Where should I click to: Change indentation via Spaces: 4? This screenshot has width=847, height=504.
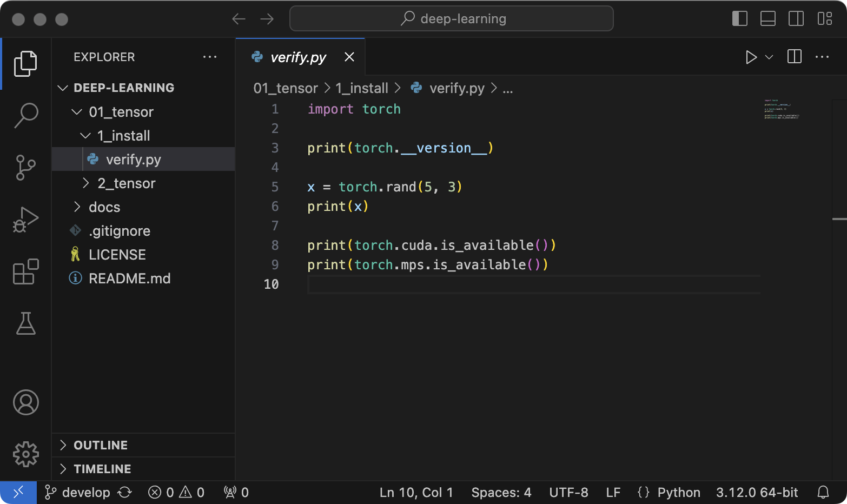click(x=501, y=492)
